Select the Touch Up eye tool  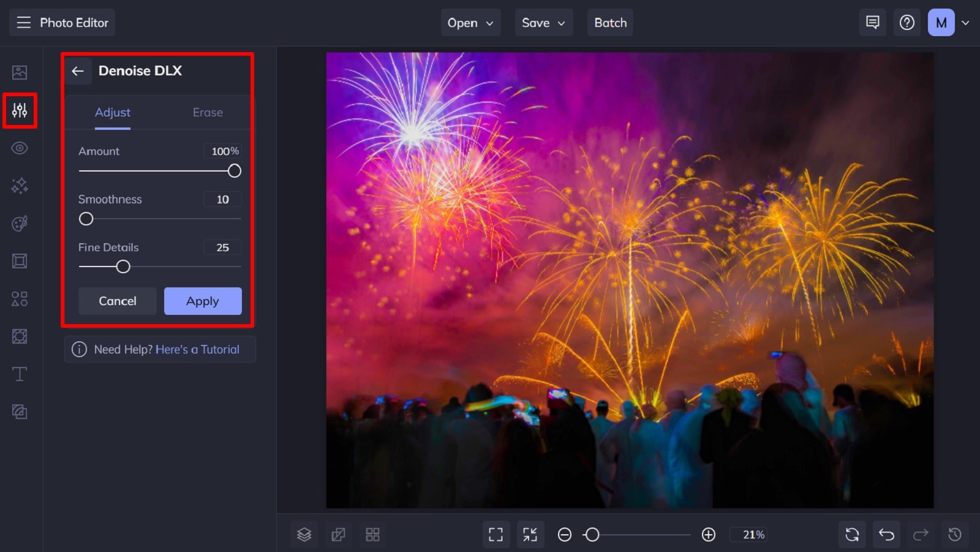point(20,148)
